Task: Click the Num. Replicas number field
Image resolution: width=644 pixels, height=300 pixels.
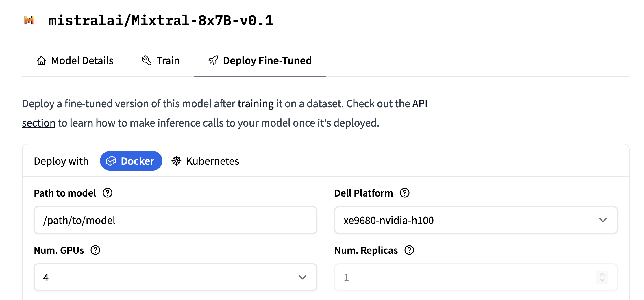Action: coord(476,277)
